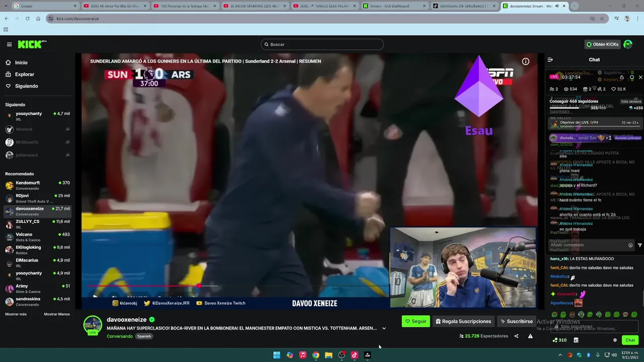The height and width of the screenshot is (362, 644).
Task: Click the chat shop store icon
Action: click(576, 340)
